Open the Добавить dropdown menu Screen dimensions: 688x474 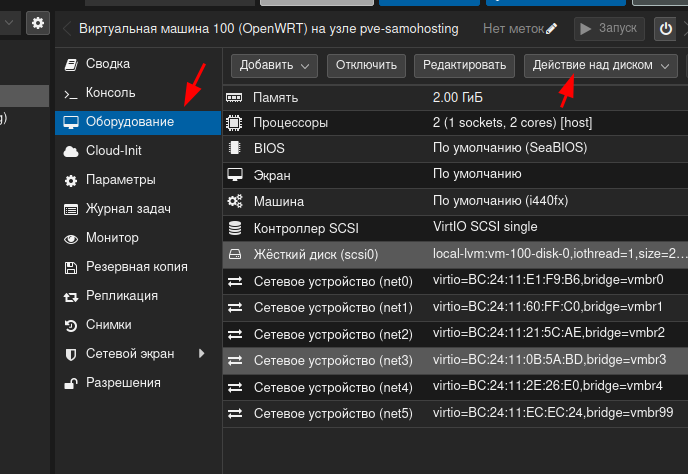[x=274, y=65]
